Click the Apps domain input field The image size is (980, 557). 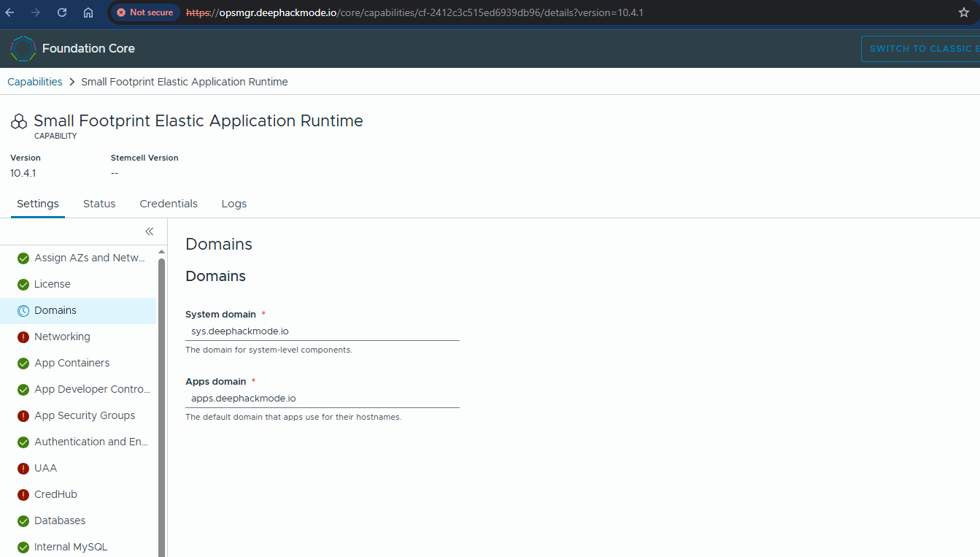point(323,399)
